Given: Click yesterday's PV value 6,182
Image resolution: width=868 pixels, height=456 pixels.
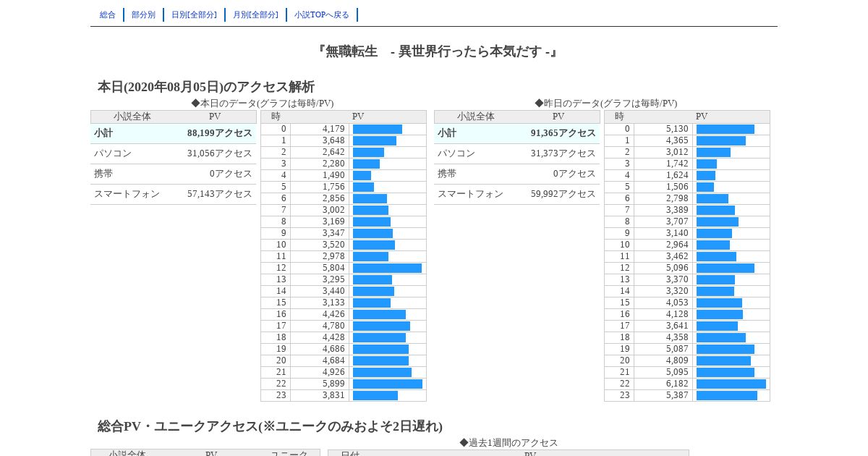Looking at the screenshot, I should pos(677,384).
